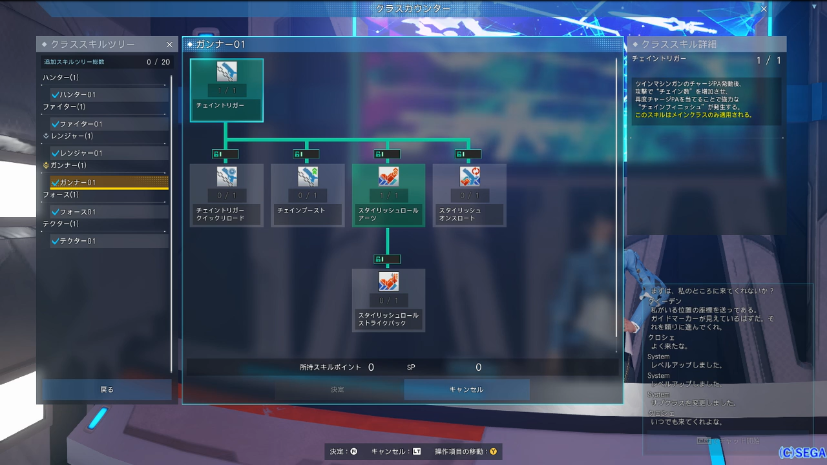The width and height of the screenshot is (827, 465).
Task: Click the 戻る back button
Action: click(107, 390)
